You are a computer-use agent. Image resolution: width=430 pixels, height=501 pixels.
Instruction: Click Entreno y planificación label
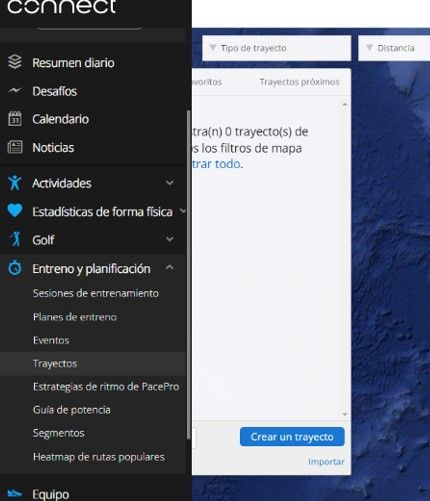[91, 268]
